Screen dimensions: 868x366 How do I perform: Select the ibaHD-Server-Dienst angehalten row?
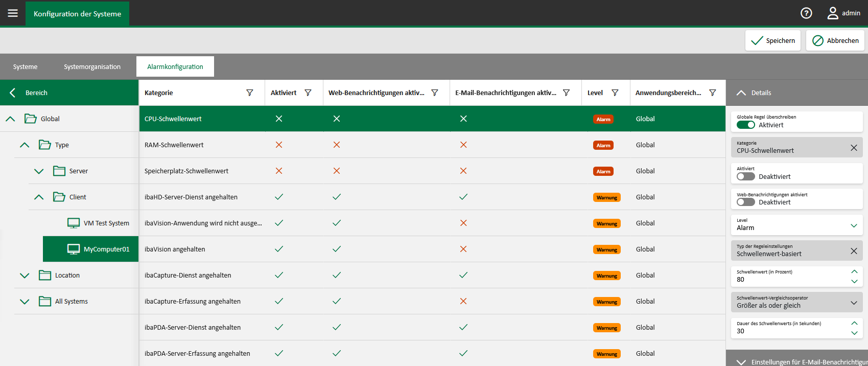tap(432, 197)
